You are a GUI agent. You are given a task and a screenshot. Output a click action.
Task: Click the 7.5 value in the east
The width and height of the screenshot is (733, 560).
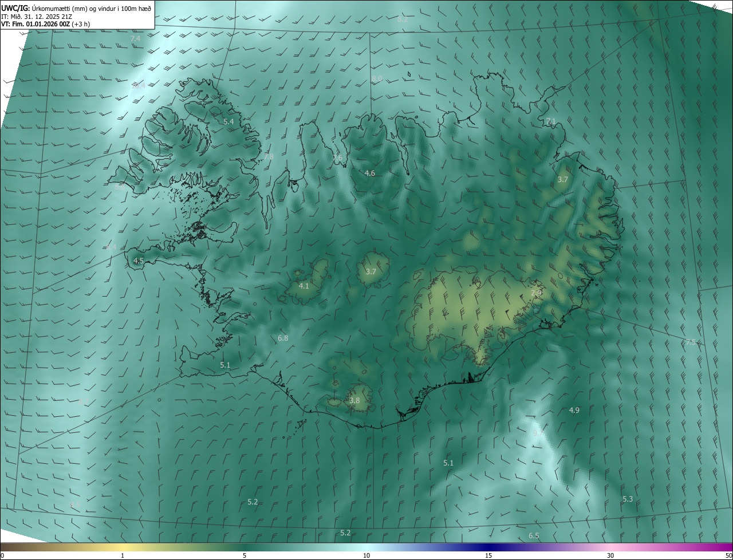pyautogui.click(x=691, y=342)
